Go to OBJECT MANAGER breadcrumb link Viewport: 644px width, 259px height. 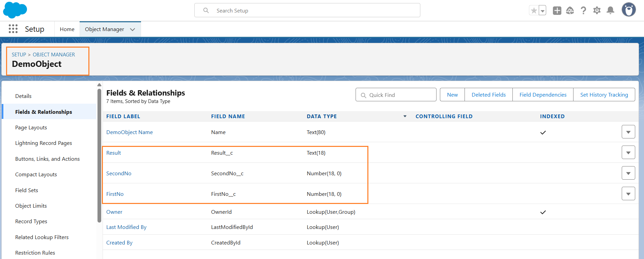[x=54, y=55]
